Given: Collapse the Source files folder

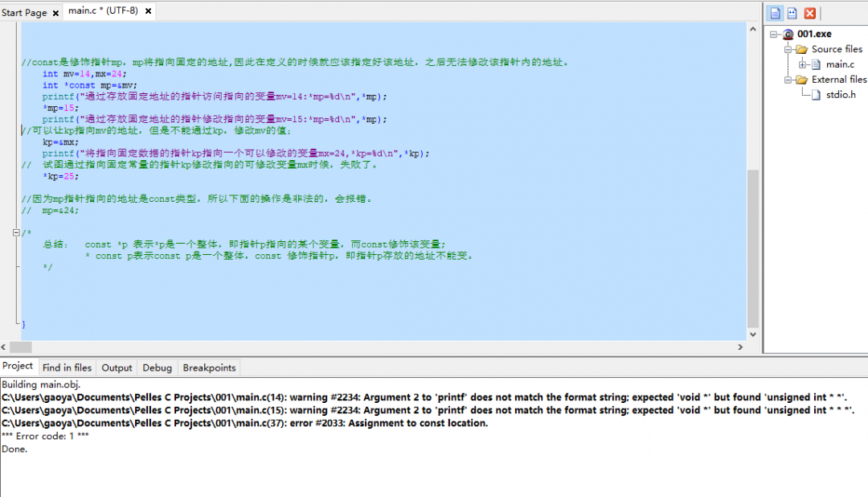Looking at the screenshot, I should click(788, 49).
